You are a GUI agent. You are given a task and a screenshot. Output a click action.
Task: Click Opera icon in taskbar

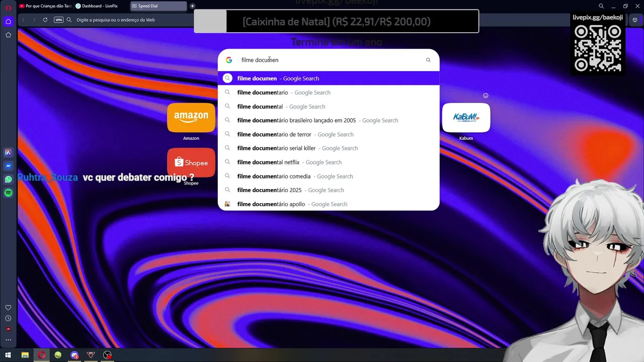tap(42, 355)
